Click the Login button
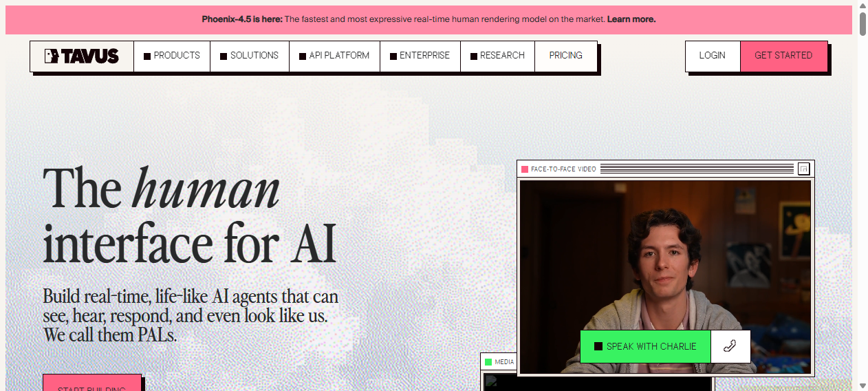 pos(713,56)
